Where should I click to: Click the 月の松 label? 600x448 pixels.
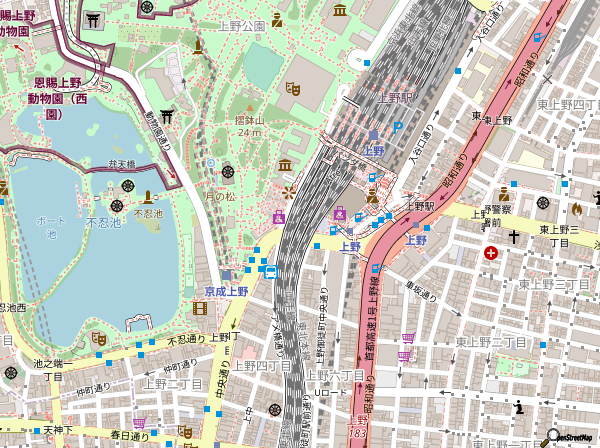pos(220,197)
